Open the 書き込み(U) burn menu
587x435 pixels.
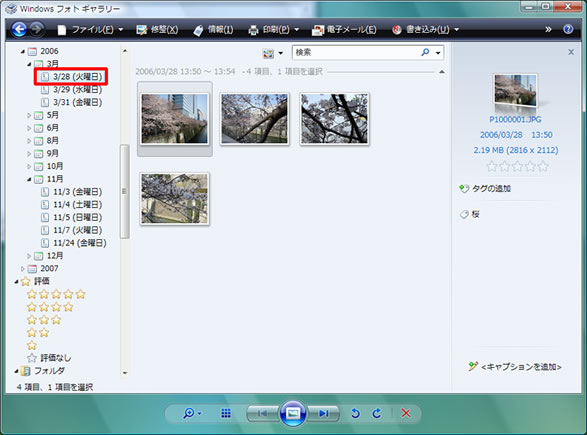tap(425, 30)
